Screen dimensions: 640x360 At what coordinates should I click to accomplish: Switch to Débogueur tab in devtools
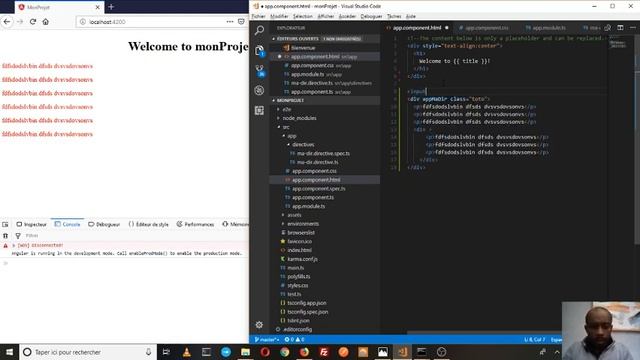[104, 224]
